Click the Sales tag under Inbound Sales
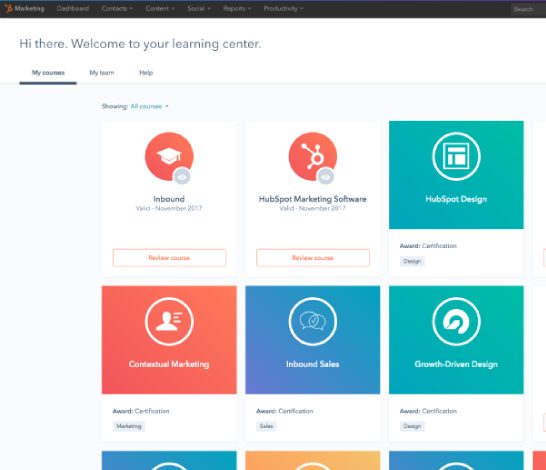Image resolution: width=546 pixels, height=470 pixels. [x=266, y=426]
